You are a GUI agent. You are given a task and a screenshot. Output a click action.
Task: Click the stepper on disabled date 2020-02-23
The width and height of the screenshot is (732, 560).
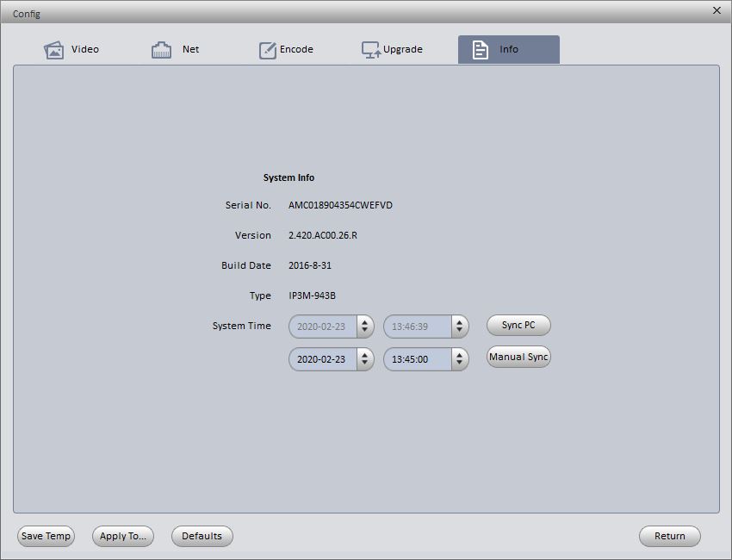(364, 327)
